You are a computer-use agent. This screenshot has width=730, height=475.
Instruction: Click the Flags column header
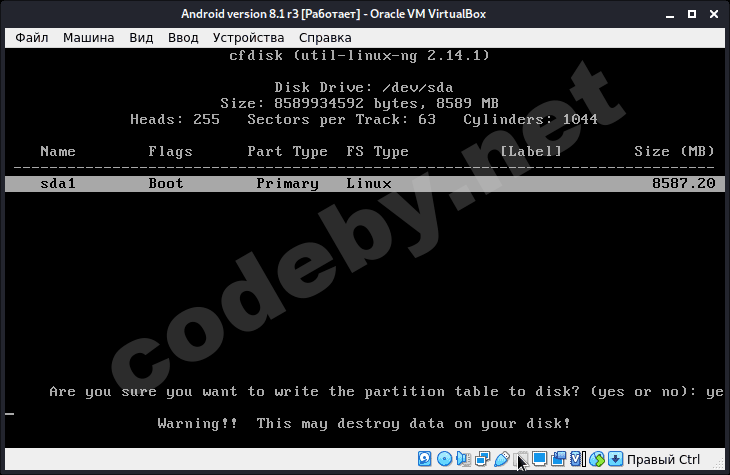pyautogui.click(x=170, y=151)
